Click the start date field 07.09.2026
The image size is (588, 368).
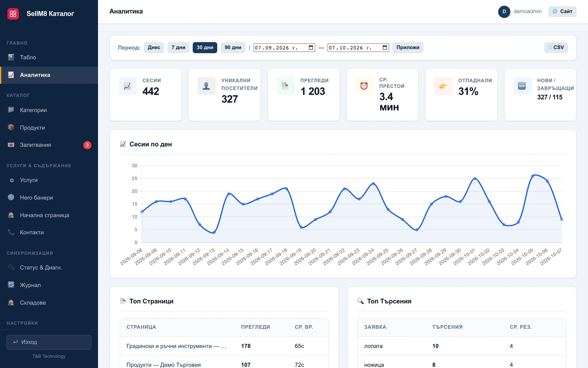tap(284, 48)
